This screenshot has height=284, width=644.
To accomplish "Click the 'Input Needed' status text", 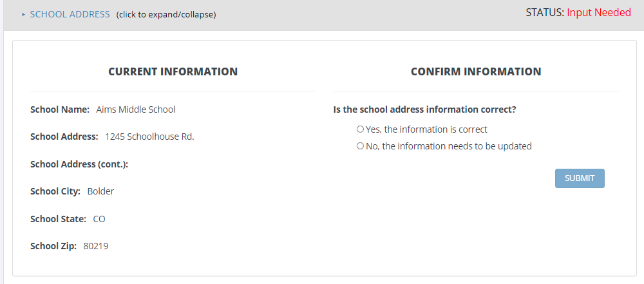I will pos(599,13).
